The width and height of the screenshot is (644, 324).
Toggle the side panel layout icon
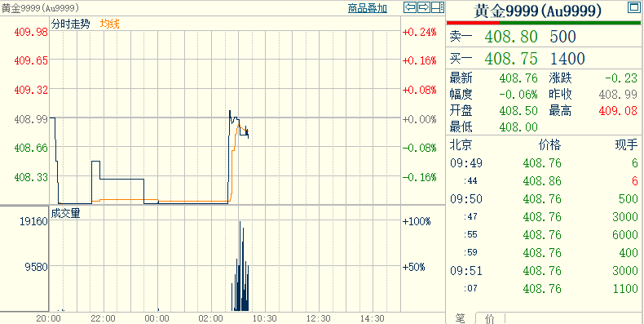(x=438, y=7)
